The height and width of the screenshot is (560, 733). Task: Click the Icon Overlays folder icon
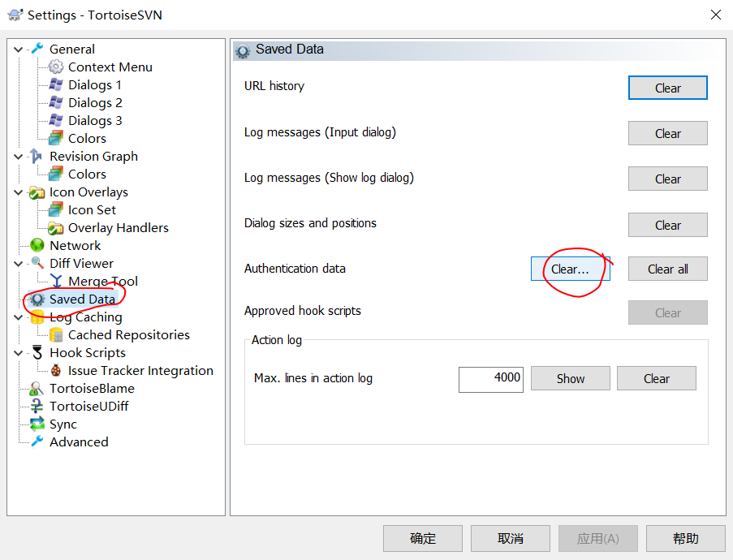tap(37, 192)
